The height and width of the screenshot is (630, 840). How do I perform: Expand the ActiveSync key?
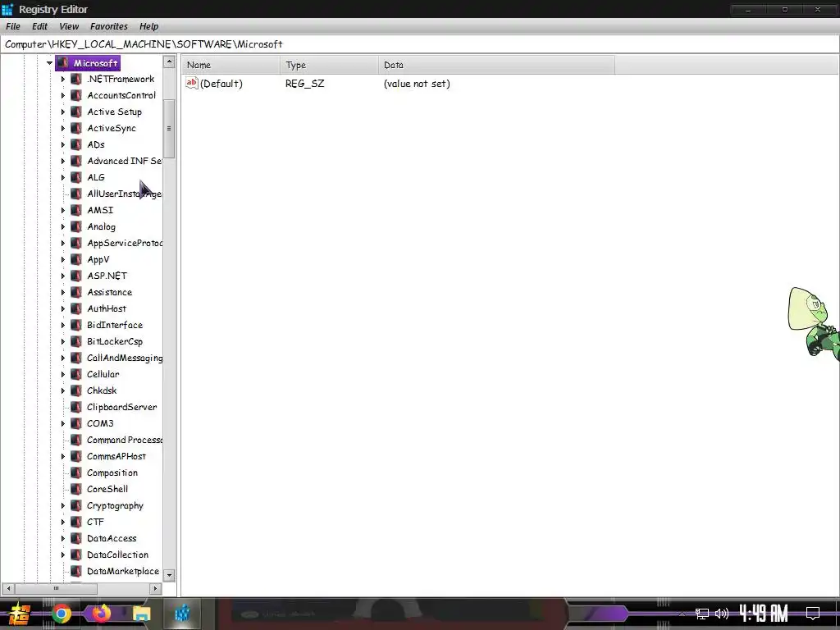(x=62, y=129)
